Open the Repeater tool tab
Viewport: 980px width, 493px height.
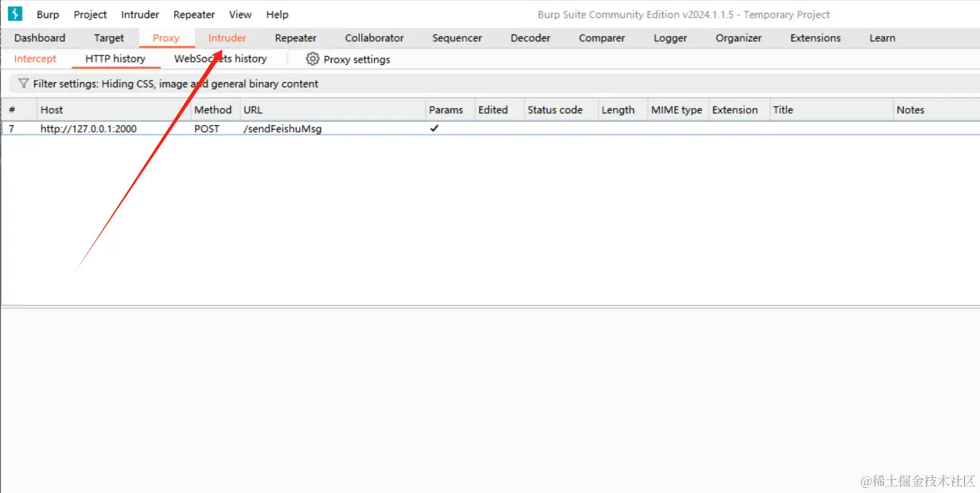(x=296, y=38)
